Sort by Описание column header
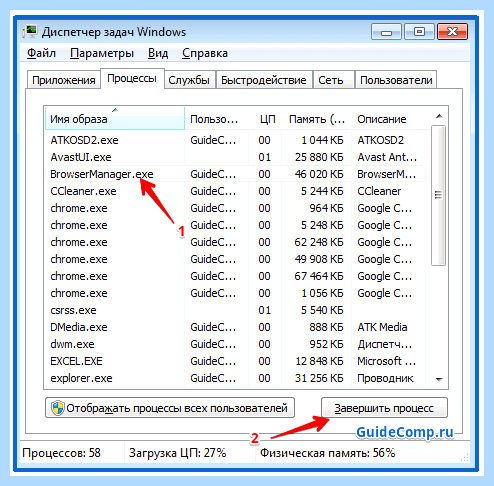494x486 pixels. click(388, 119)
